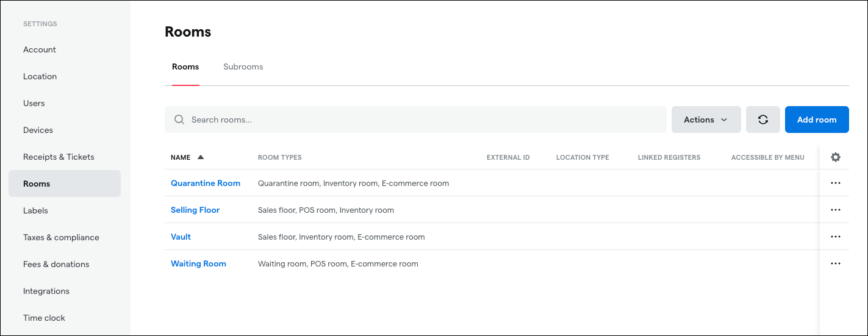Open Receipts & Tickets settings
The image size is (868, 336).
(59, 157)
